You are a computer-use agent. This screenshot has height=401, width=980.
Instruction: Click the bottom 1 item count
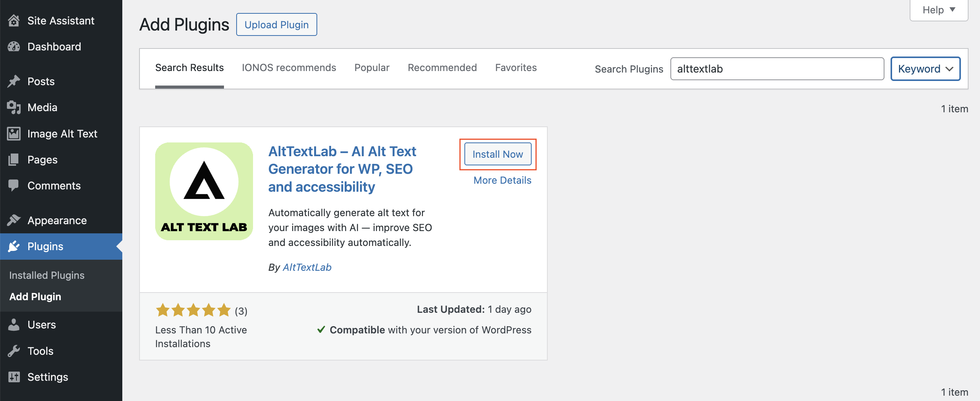(x=954, y=392)
